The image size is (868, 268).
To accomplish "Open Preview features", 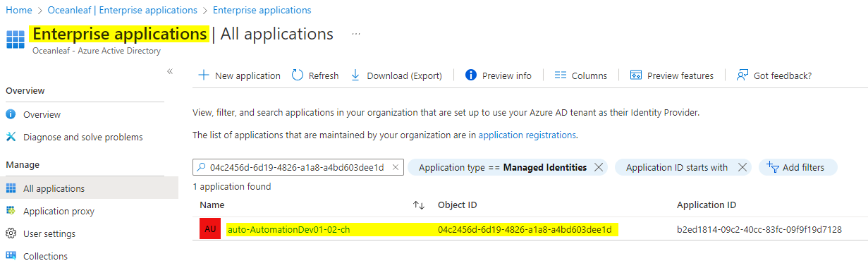I will coord(672,75).
